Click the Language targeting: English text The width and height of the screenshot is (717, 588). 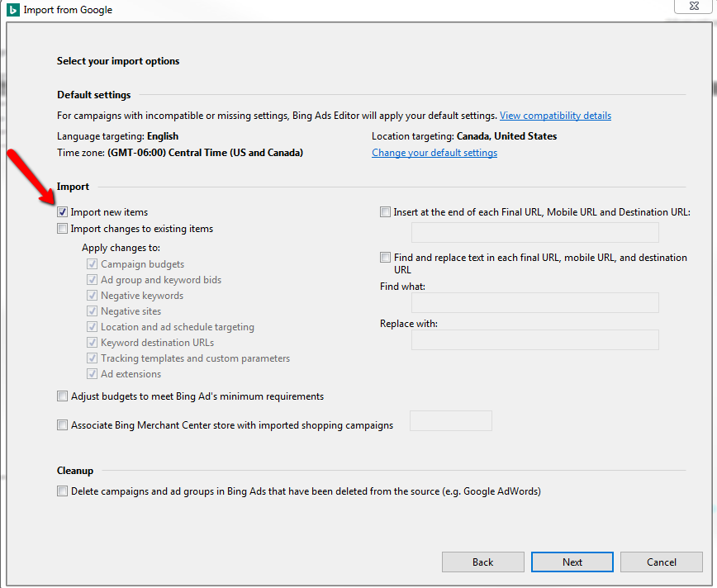click(117, 136)
